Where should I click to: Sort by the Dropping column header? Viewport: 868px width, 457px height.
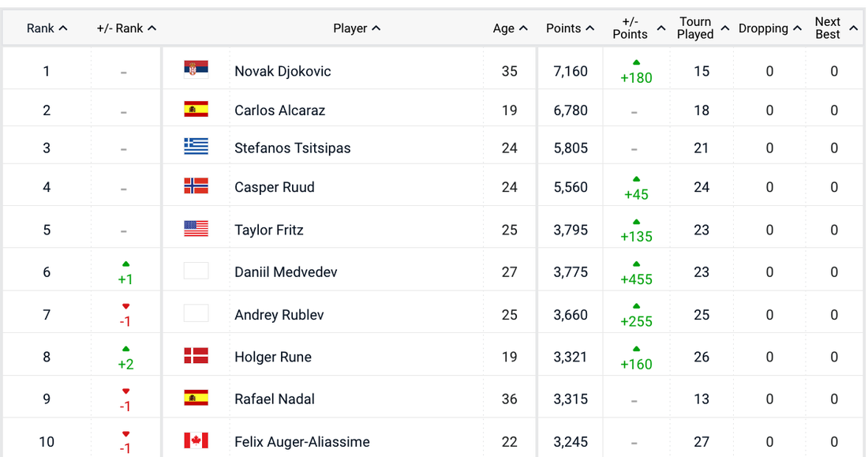point(769,28)
